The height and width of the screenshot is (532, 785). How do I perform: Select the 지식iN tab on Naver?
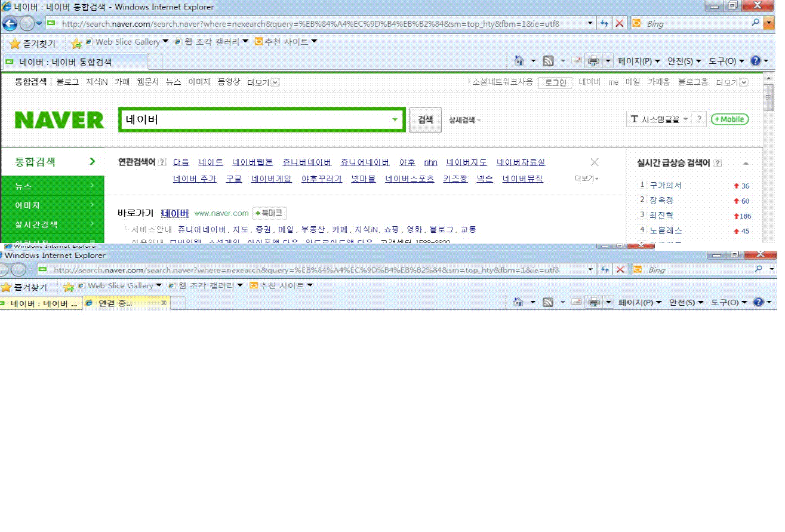[x=97, y=82]
